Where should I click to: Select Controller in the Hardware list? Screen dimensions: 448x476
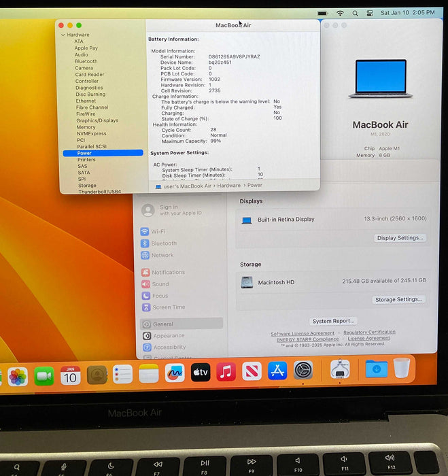click(x=87, y=81)
